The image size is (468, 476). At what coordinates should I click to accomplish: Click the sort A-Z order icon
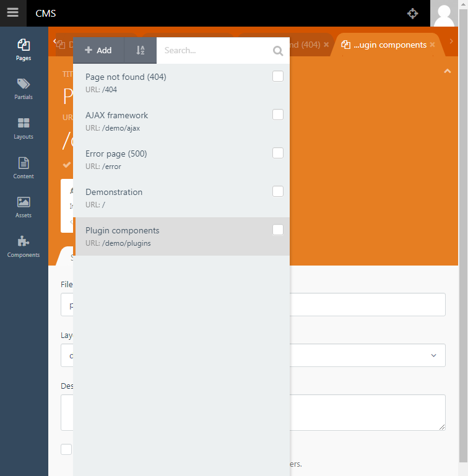point(140,50)
